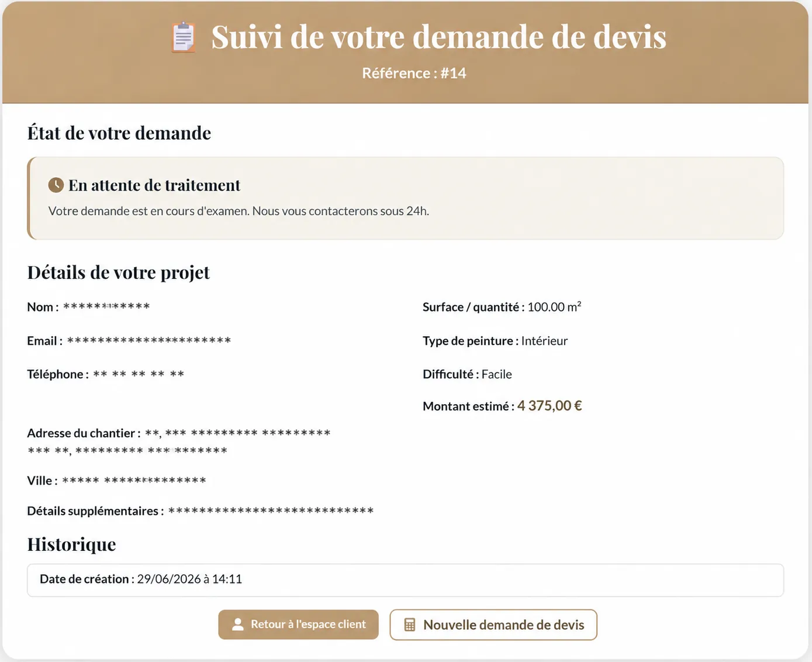This screenshot has width=812, height=662.
Task: Click the clock icon beside En attente de traitement
Action: [x=56, y=185]
